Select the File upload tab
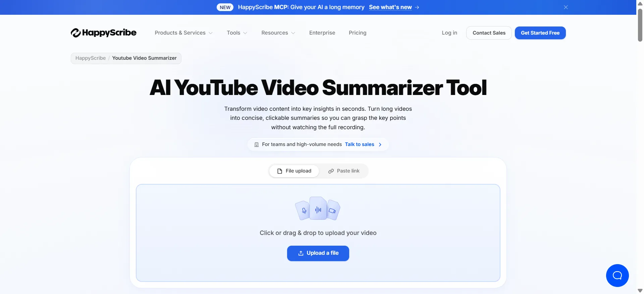644x294 pixels. click(x=294, y=171)
